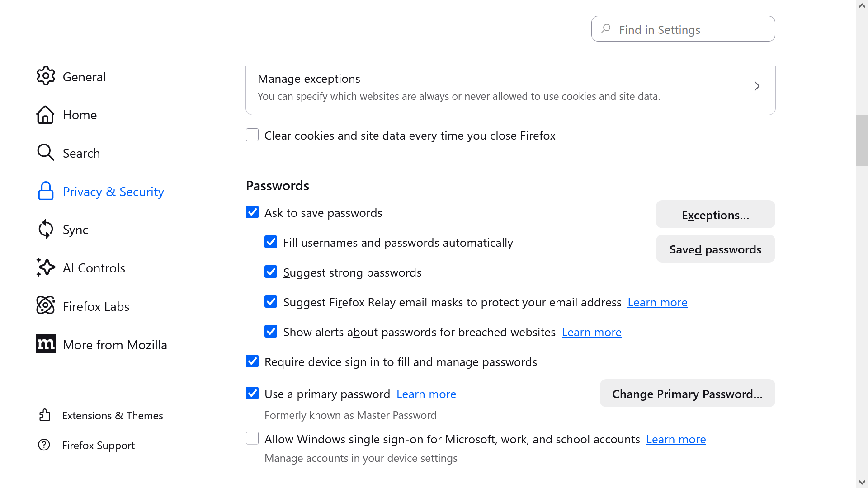Switch to Privacy & Security section

coord(113,192)
